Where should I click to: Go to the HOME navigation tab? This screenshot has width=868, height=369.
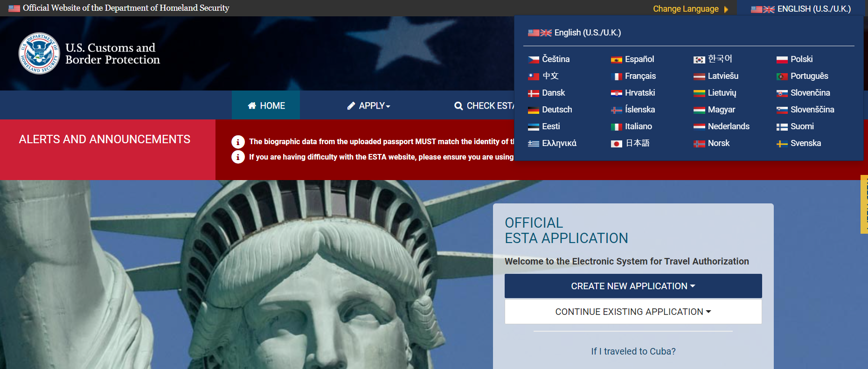(266, 105)
